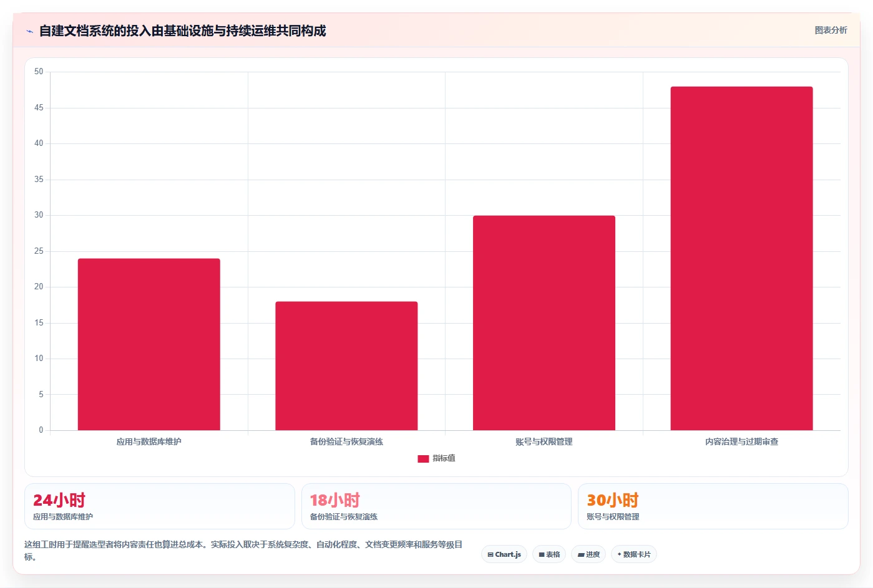Screen dimensions: 873x588
Task: Click the 指标值 legend label
Action: [x=444, y=458]
